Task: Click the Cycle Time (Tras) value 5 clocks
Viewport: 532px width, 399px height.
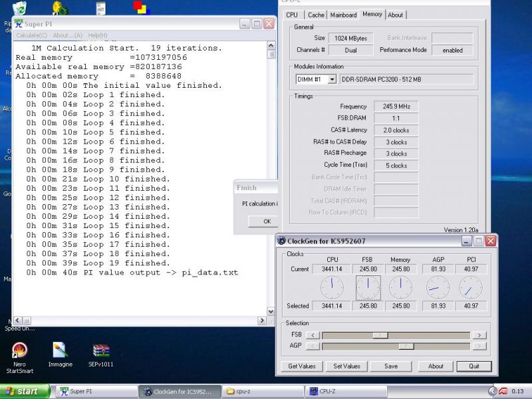Action: coord(396,166)
